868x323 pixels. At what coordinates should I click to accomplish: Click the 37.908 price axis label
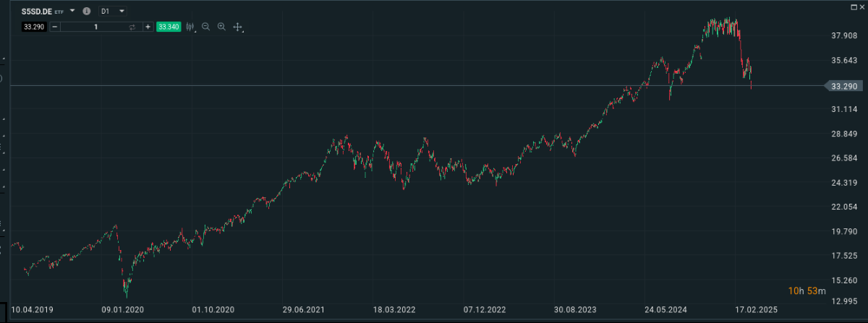click(x=844, y=35)
